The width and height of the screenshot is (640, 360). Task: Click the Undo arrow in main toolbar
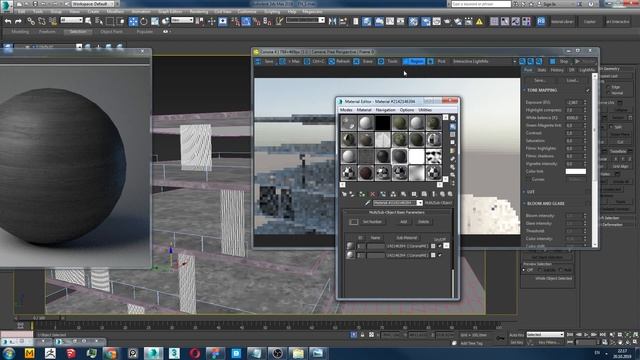(x=8, y=21)
